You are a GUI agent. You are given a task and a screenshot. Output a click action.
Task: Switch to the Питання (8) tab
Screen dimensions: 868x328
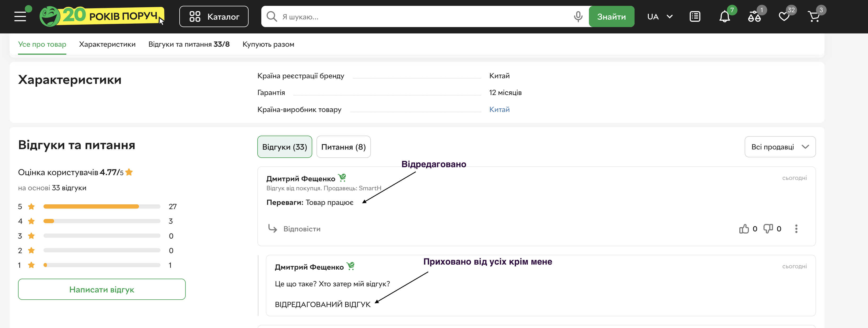coord(343,147)
